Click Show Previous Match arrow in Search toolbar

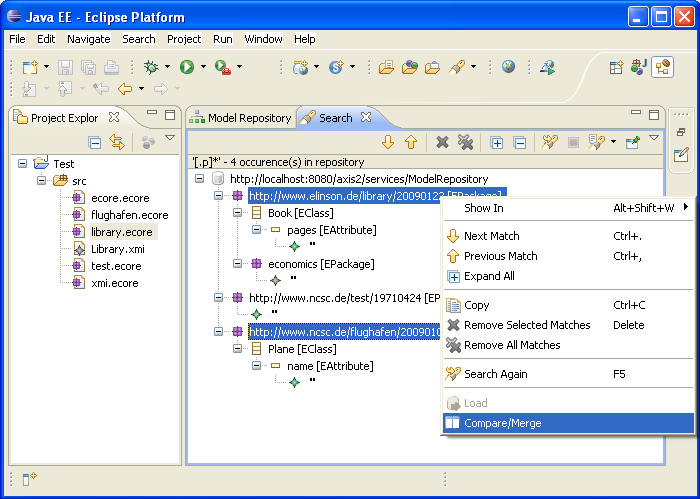point(411,142)
